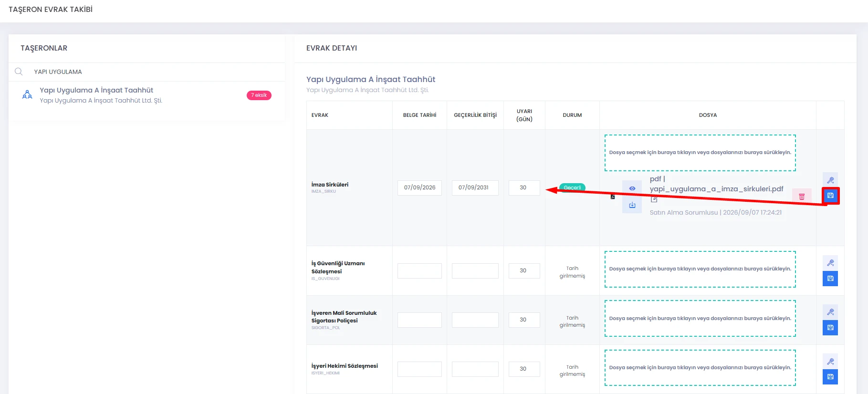
Task: Click the magic wand icon for İş Güvenliği Uzmanı Sözleşmesi
Action: pyautogui.click(x=830, y=263)
